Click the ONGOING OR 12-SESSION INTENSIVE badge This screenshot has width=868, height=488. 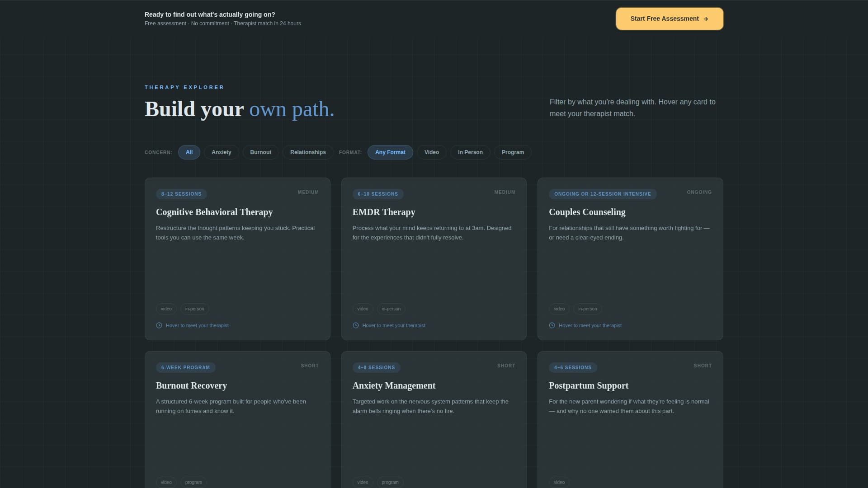click(x=603, y=194)
